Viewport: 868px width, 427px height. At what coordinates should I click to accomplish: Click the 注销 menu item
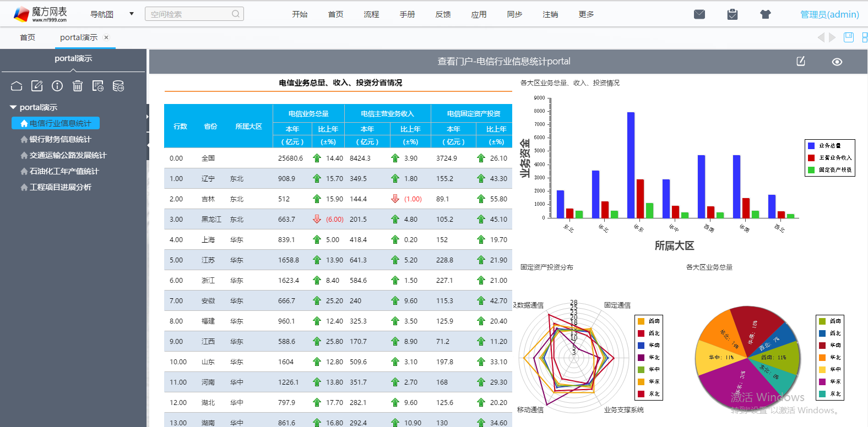point(550,14)
